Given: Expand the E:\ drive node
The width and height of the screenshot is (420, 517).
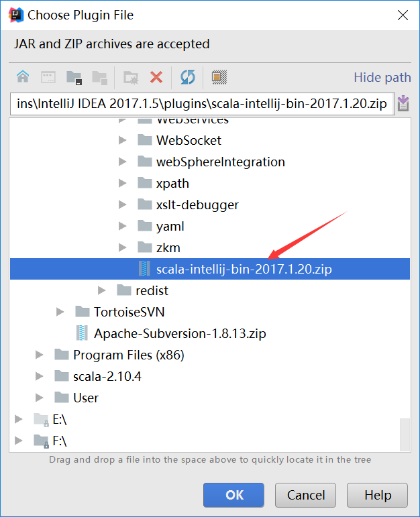Looking at the screenshot, I should pos(19,419).
